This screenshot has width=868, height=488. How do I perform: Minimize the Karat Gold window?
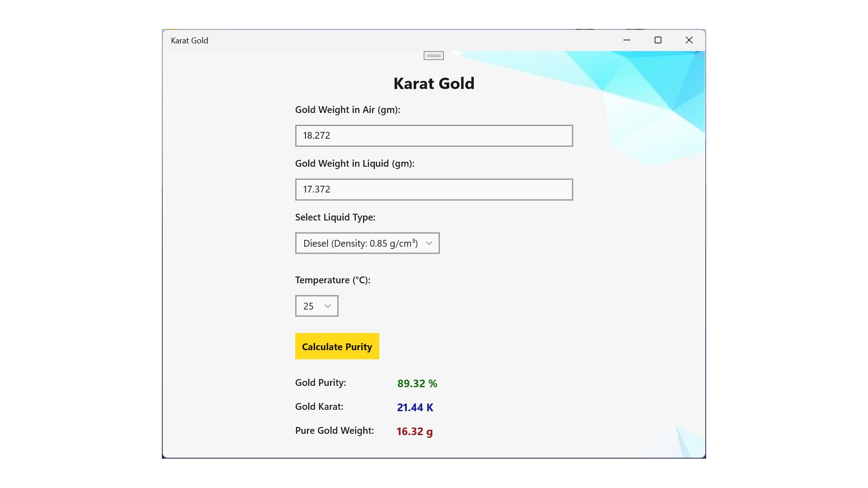tap(627, 40)
